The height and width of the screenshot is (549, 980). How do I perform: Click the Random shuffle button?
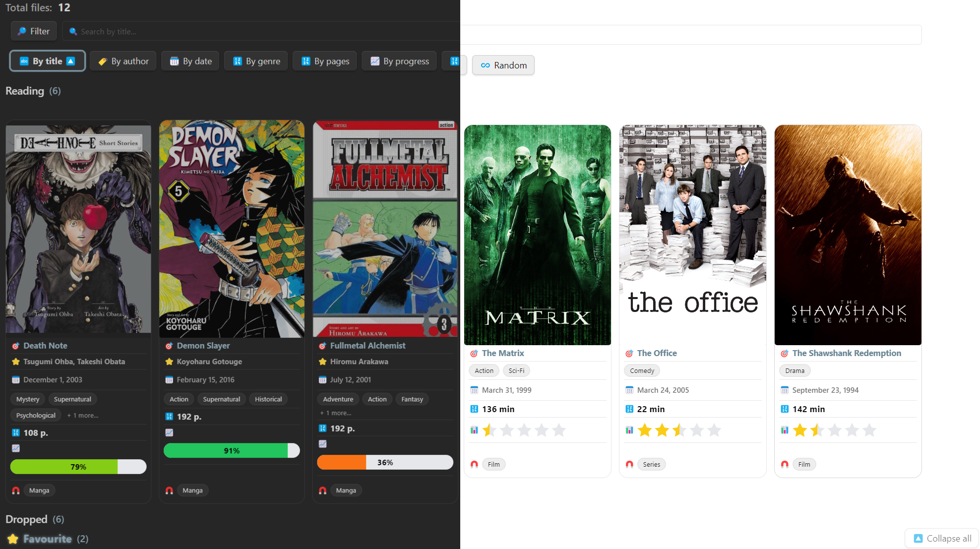[503, 65]
